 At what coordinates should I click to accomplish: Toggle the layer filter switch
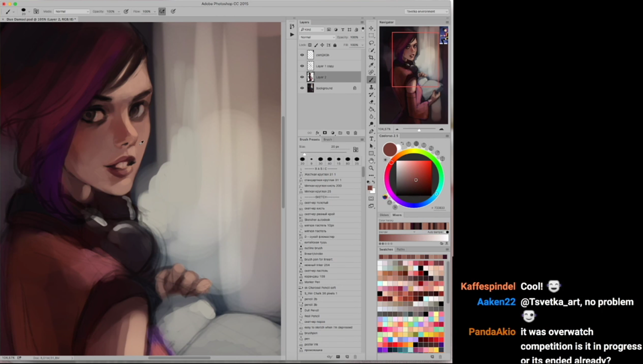pyautogui.click(x=363, y=29)
